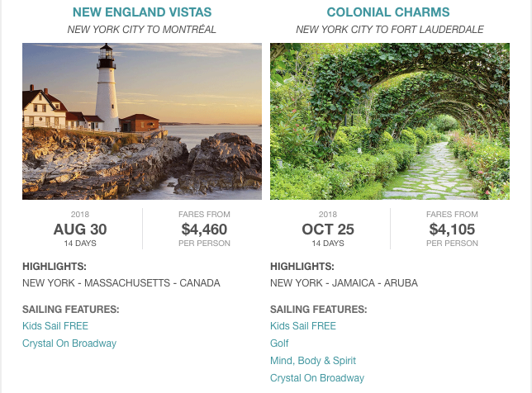Open the Mind, Body & Spirit link
Image resolution: width=532 pixels, height=393 pixels.
pos(313,361)
